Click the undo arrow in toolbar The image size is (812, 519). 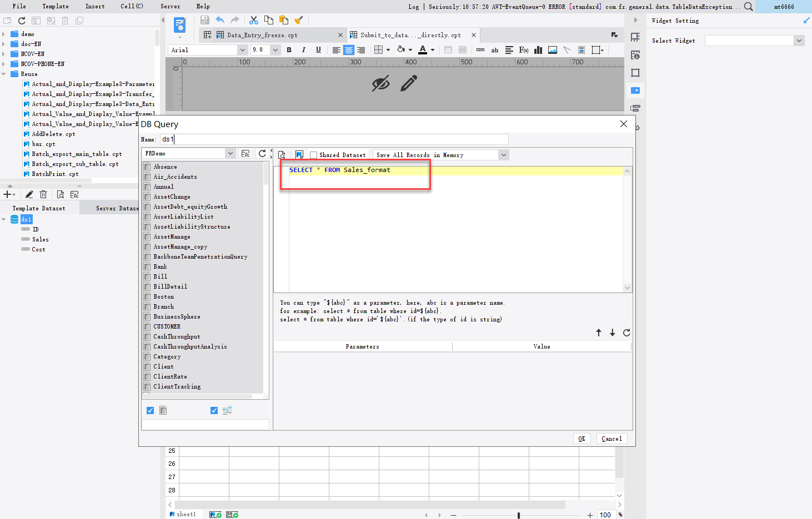coord(220,21)
